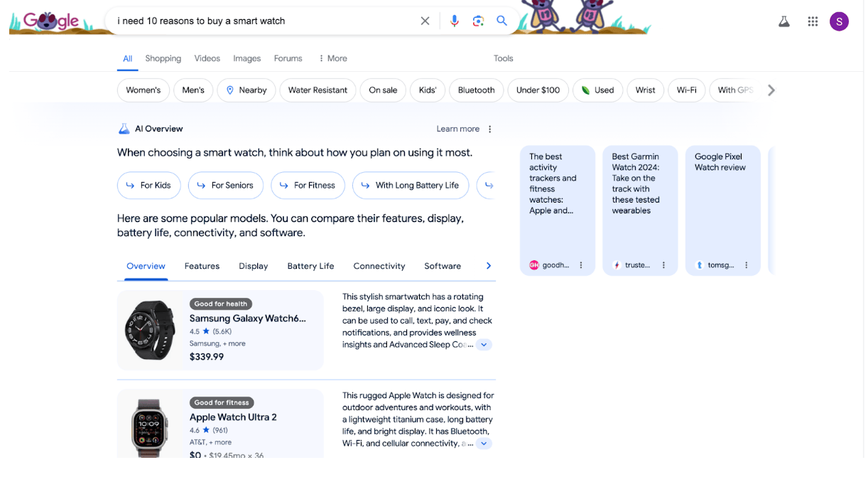Open the Google Pixel Watch review card
This screenshot has width=868, height=482.
pyautogui.click(x=723, y=210)
